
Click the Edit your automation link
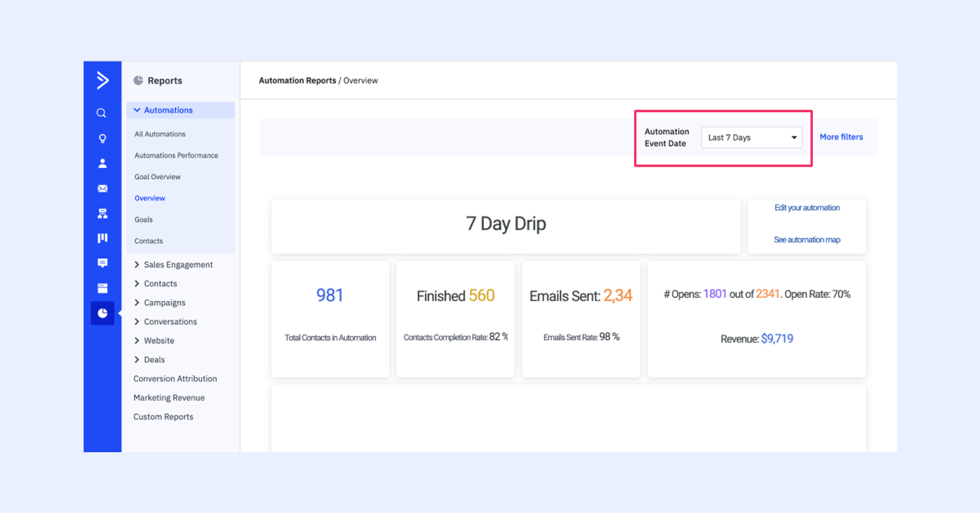tap(807, 208)
